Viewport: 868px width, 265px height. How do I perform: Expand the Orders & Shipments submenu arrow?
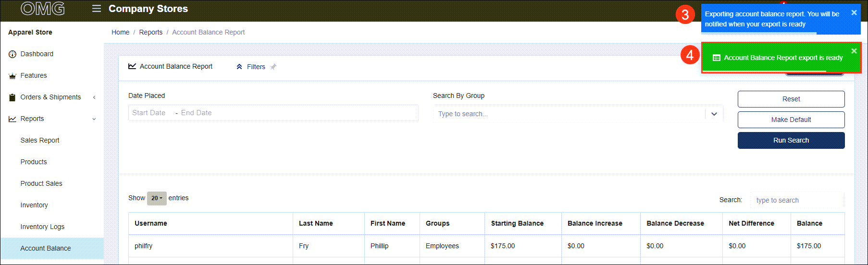click(x=94, y=97)
